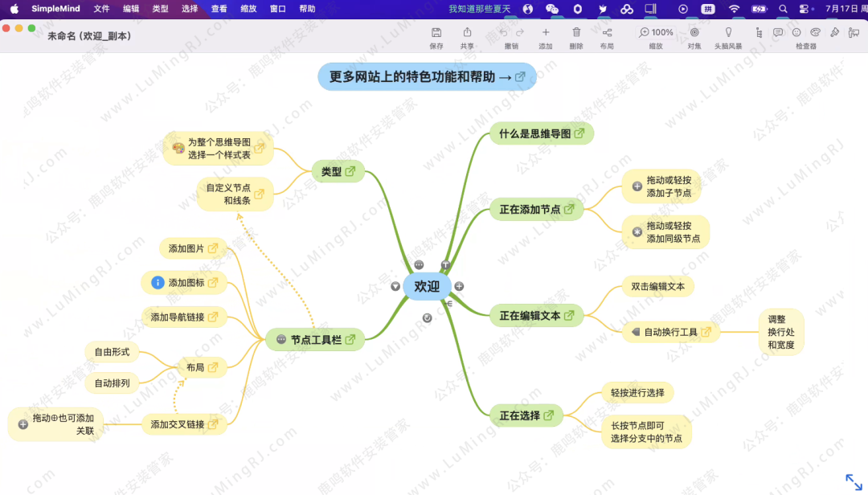Open layout options with 布局 icon
The width and height of the screenshot is (868, 495).
point(608,33)
